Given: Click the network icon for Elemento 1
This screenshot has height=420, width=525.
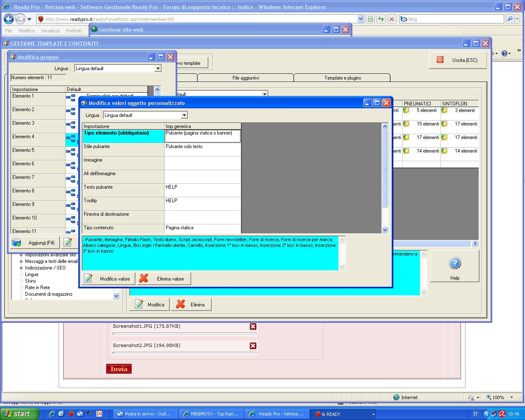Looking at the screenshot, I should 71,98.
